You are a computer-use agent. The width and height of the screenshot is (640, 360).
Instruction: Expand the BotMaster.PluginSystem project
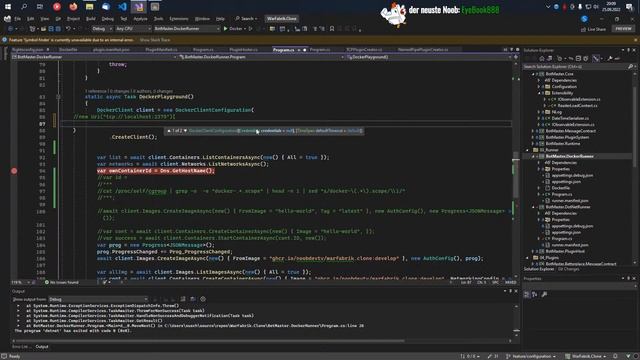(533, 137)
